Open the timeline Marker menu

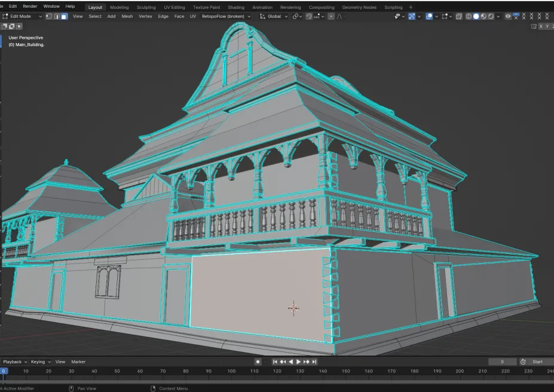[x=78, y=362]
